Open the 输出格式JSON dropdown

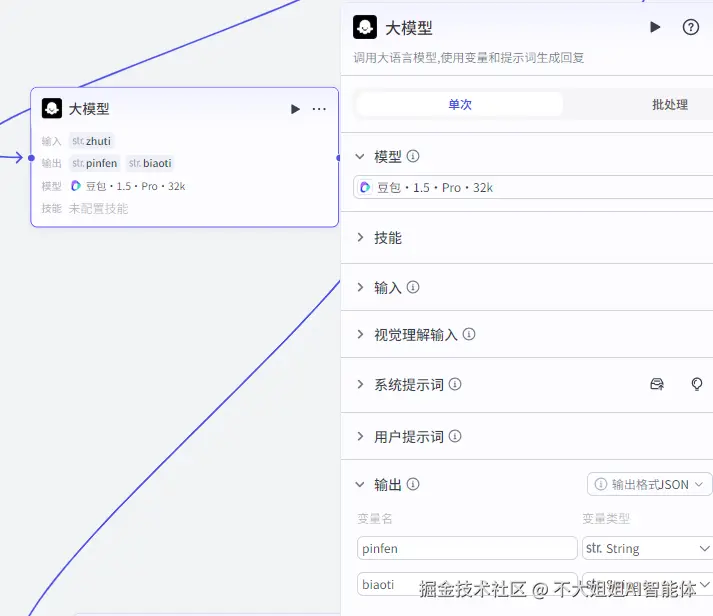pyautogui.click(x=649, y=484)
